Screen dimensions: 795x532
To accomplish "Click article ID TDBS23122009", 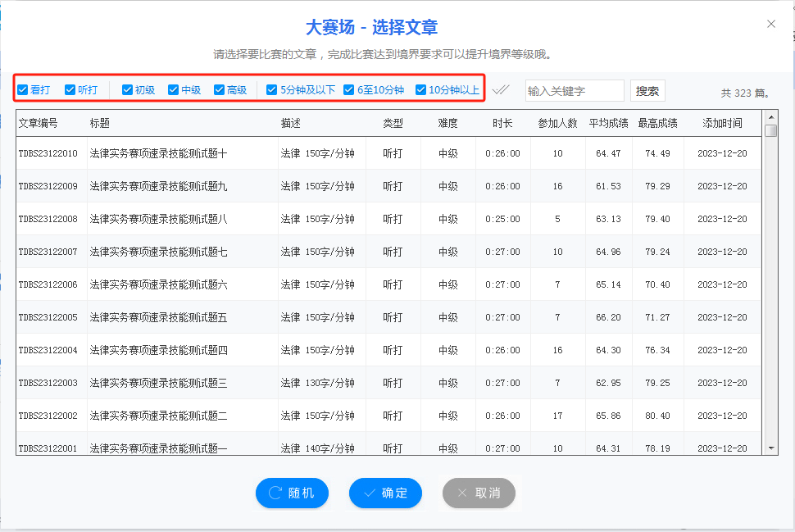I will click(48, 186).
